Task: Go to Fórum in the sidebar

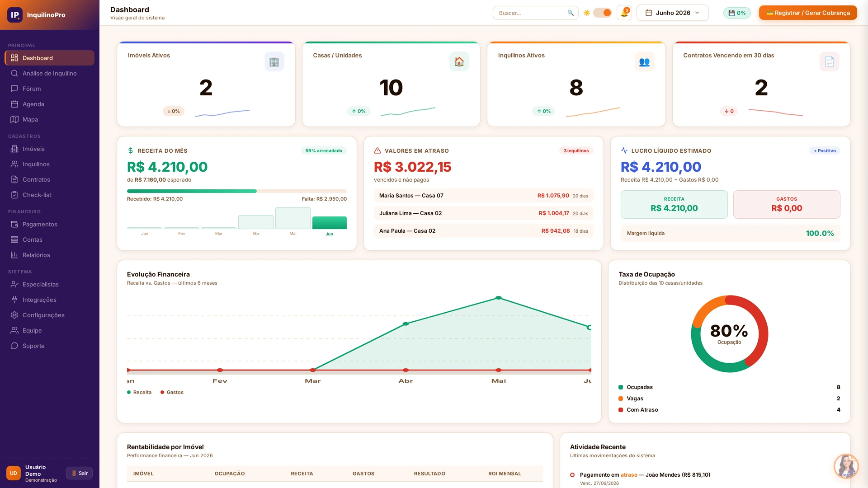Action: click(50, 89)
